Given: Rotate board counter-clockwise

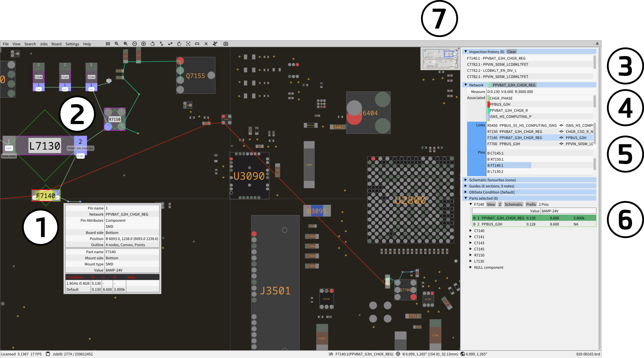Looking at the screenshot, I should coord(152,44).
